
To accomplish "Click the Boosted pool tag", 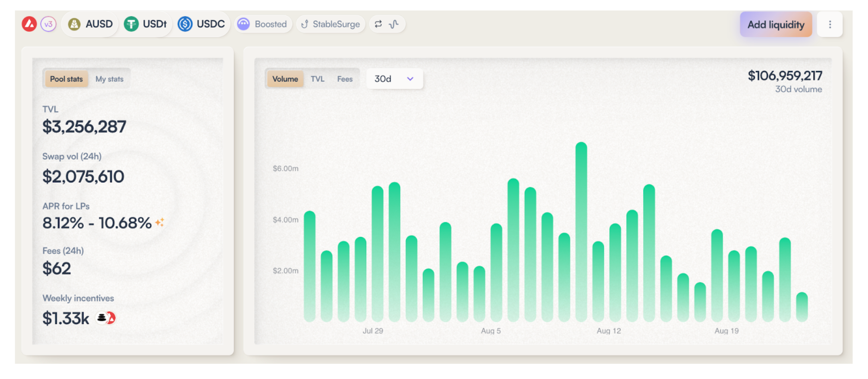I will [x=263, y=24].
